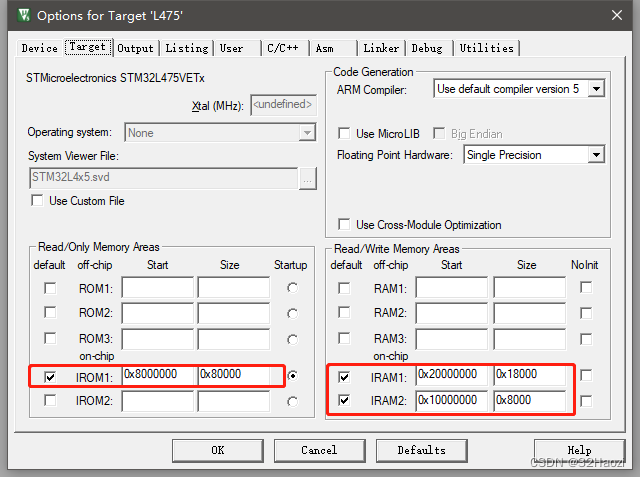Toggle the RAM3 NoInit checkbox
Screen dimensions: 640x477
pyautogui.click(x=586, y=339)
